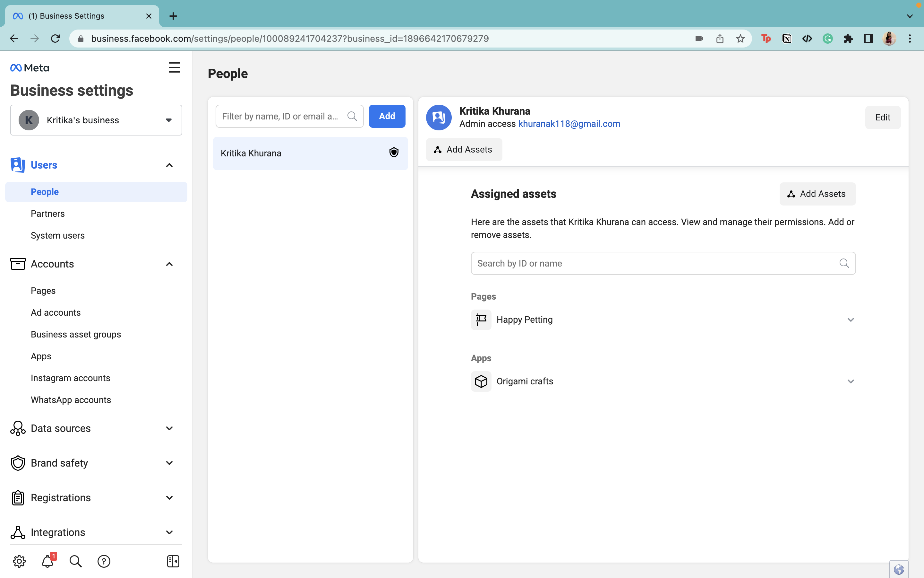Click Kritika Khurana's profile avatar icon
The width and height of the screenshot is (924, 578).
click(439, 117)
